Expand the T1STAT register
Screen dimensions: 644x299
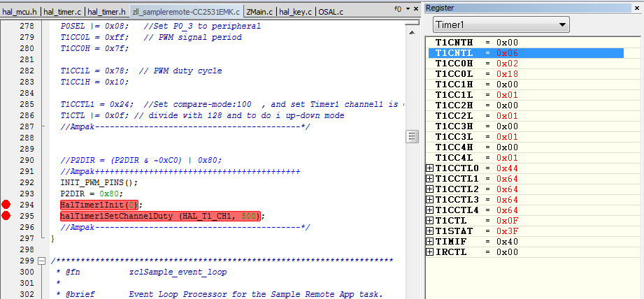429,231
